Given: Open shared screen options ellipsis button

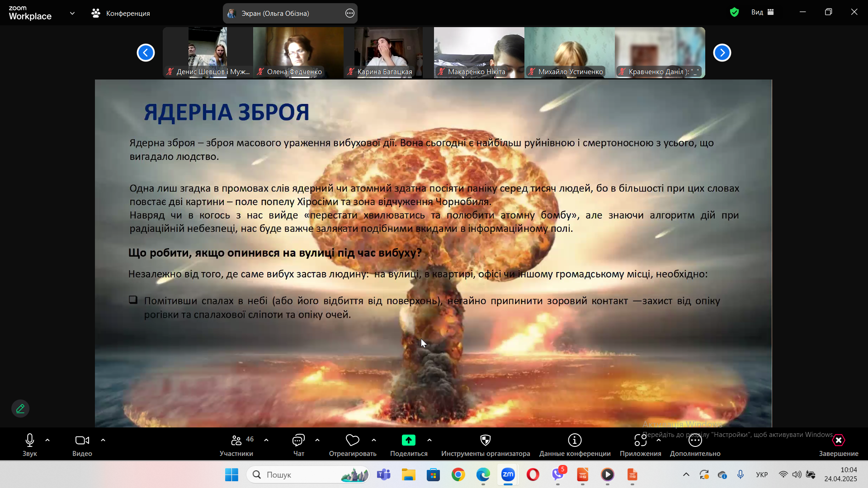Looking at the screenshot, I should pos(350,14).
